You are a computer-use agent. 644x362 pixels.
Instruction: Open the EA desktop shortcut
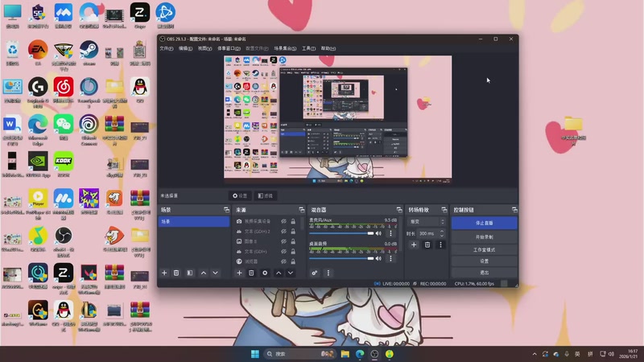38,53
